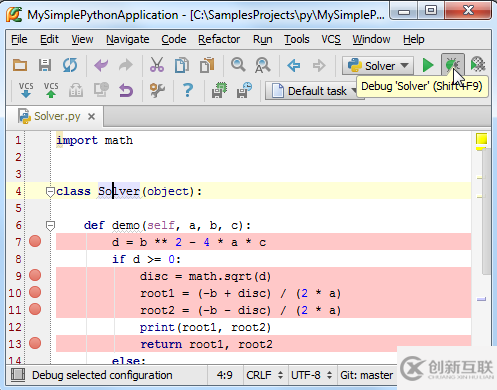497x390 pixels.
Task: Open Help with the question mark icon
Action: point(188,90)
